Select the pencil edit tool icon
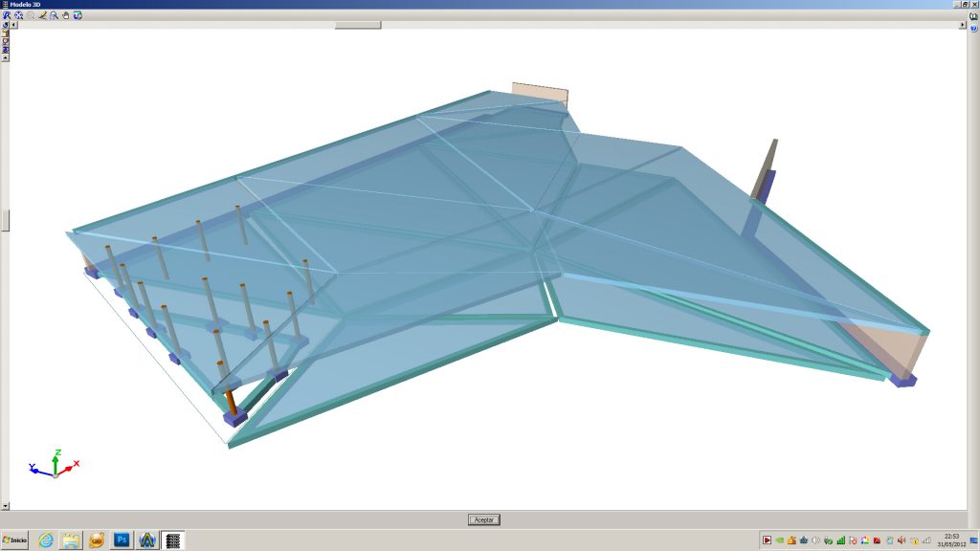 (x=41, y=15)
